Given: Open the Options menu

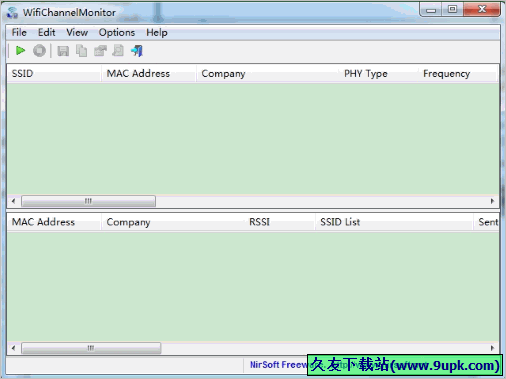Looking at the screenshot, I should pyautogui.click(x=117, y=32).
